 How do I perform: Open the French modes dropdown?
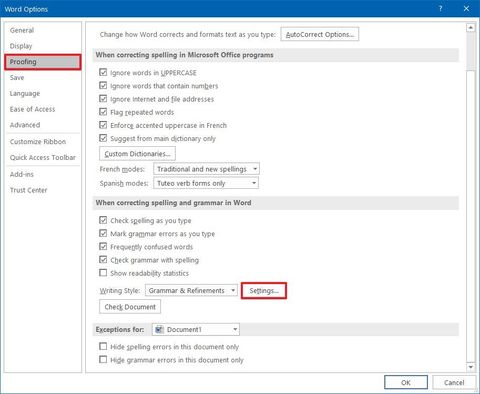coord(206,169)
